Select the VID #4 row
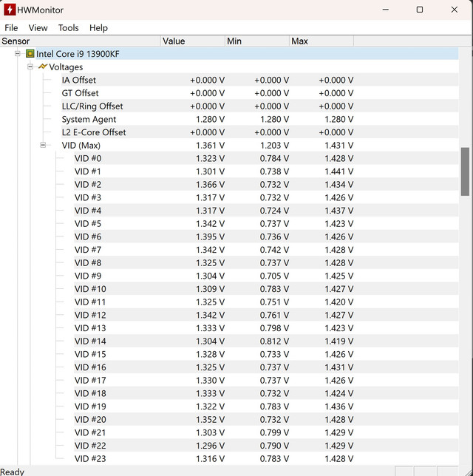 [x=266, y=211]
